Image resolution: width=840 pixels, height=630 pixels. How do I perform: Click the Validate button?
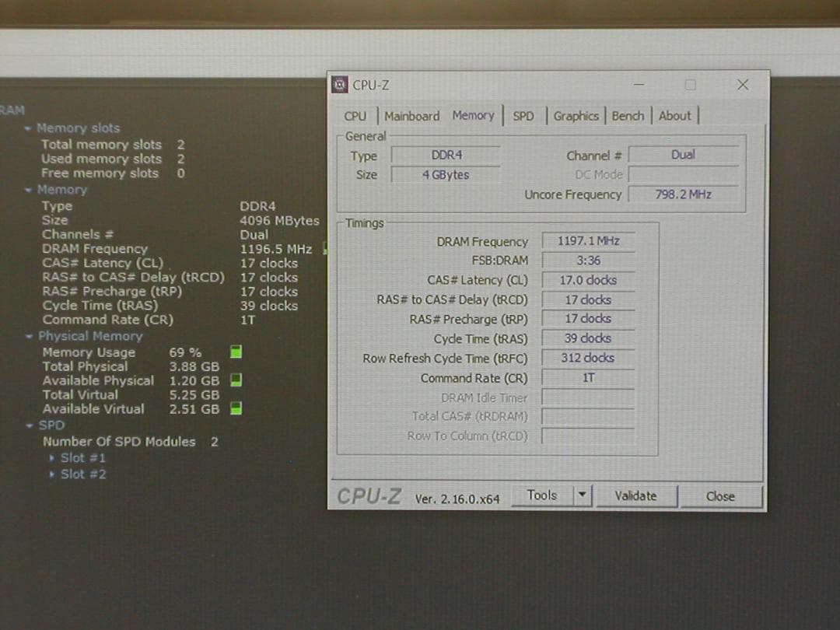coord(637,495)
